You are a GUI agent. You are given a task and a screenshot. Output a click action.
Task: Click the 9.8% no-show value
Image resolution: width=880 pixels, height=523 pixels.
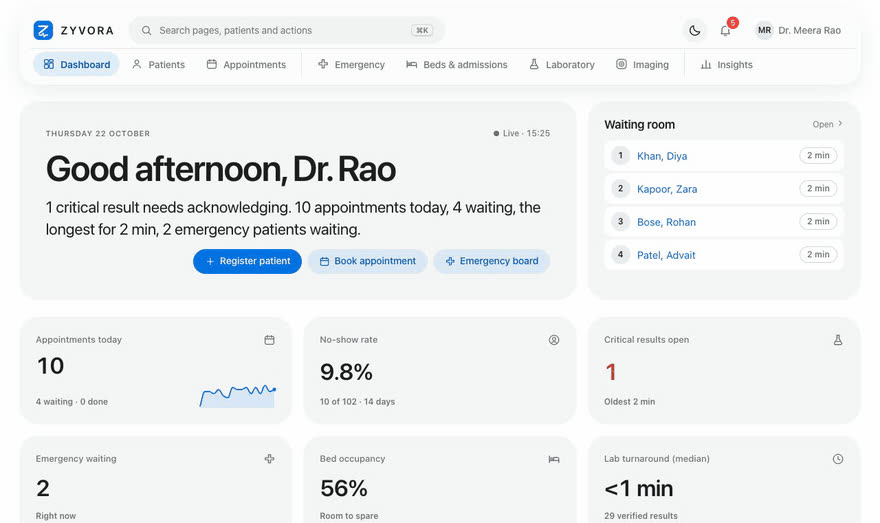coord(346,372)
